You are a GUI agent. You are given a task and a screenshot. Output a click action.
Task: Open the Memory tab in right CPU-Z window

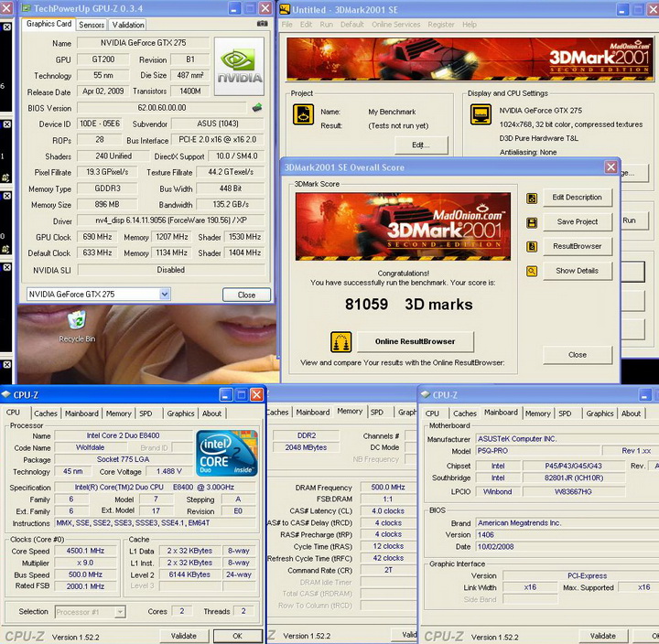pos(537,413)
